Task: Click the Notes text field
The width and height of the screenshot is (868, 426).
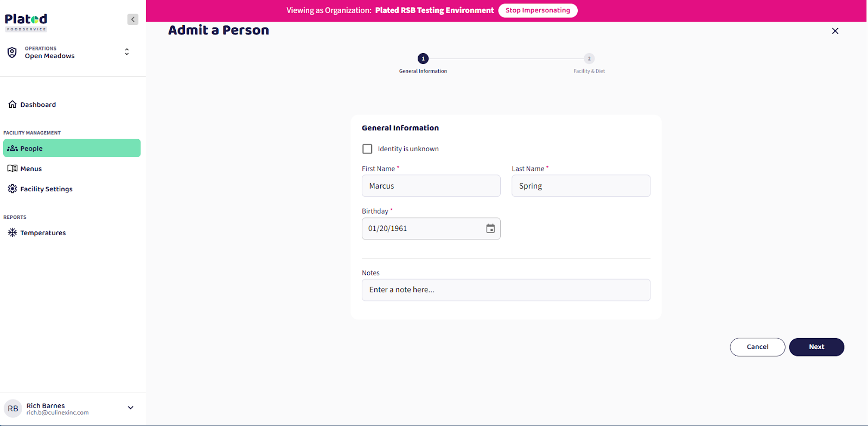Action: [506, 290]
